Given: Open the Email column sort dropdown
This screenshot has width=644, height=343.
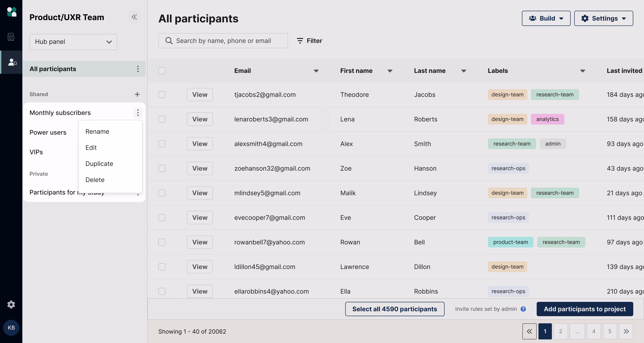Looking at the screenshot, I should [316, 71].
